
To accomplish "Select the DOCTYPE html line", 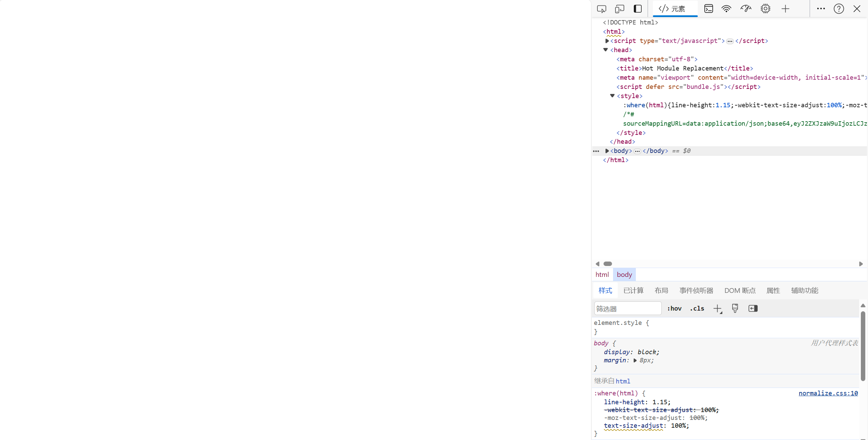I will (x=630, y=22).
